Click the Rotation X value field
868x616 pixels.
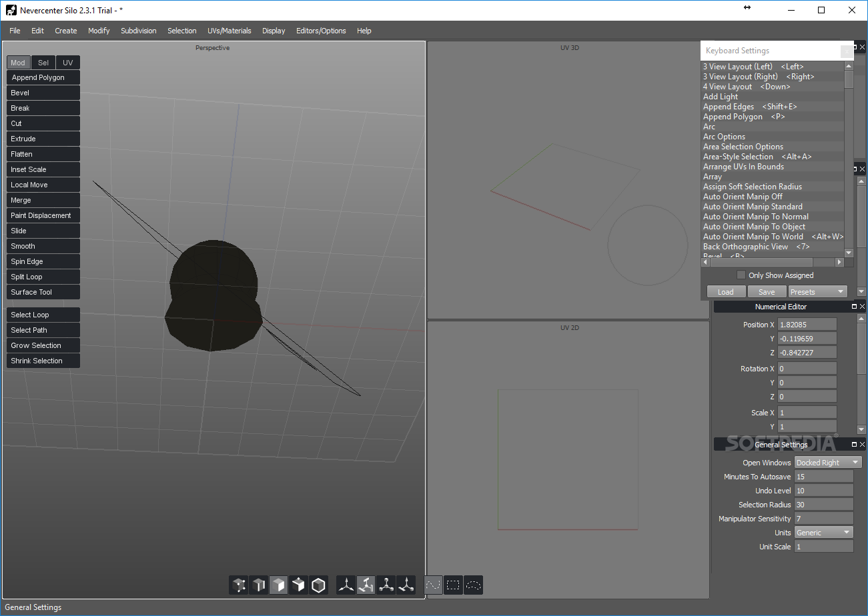807,369
